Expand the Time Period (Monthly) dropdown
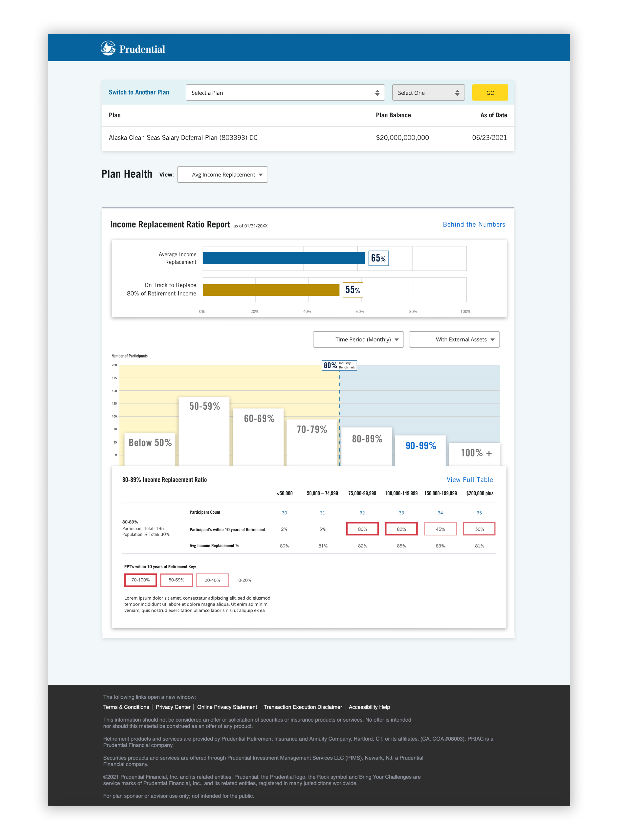618x840 pixels. (358, 339)
